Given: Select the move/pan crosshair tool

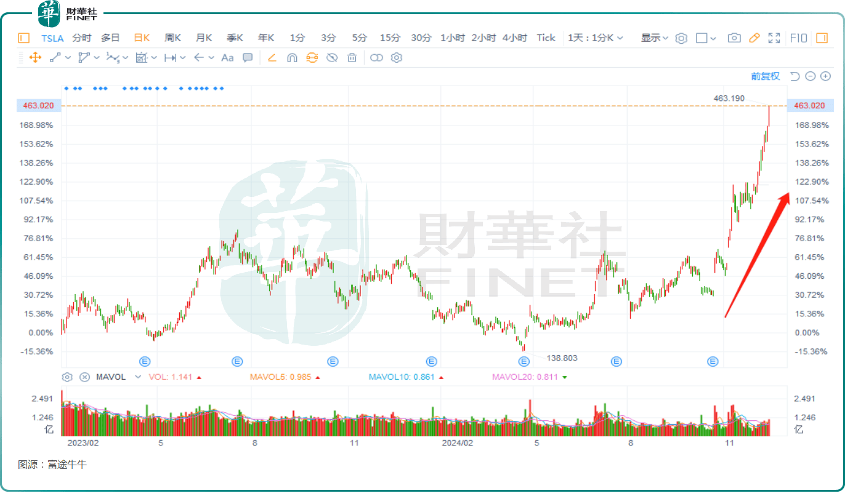Looking at the screenshot, I should coord(35,58).
